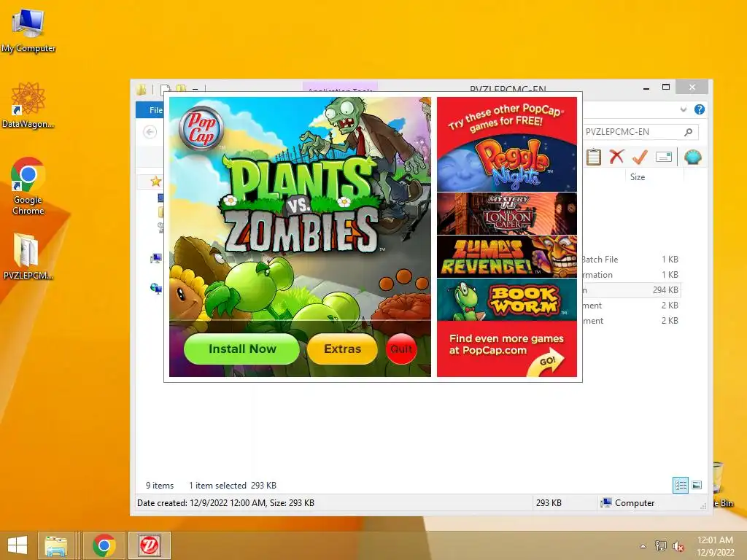Click the Windows Start button
Image resolution: width=747 pixels, height=560 pixels.
18,545
